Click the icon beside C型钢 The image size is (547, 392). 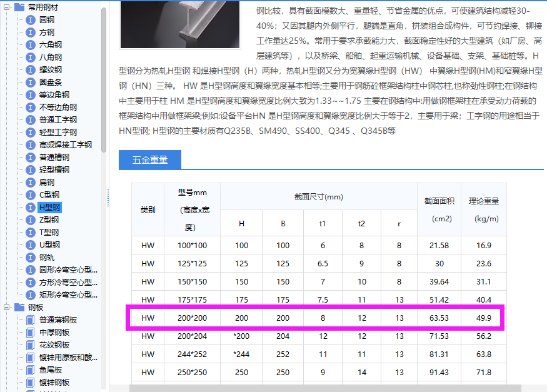pos(31,195)
